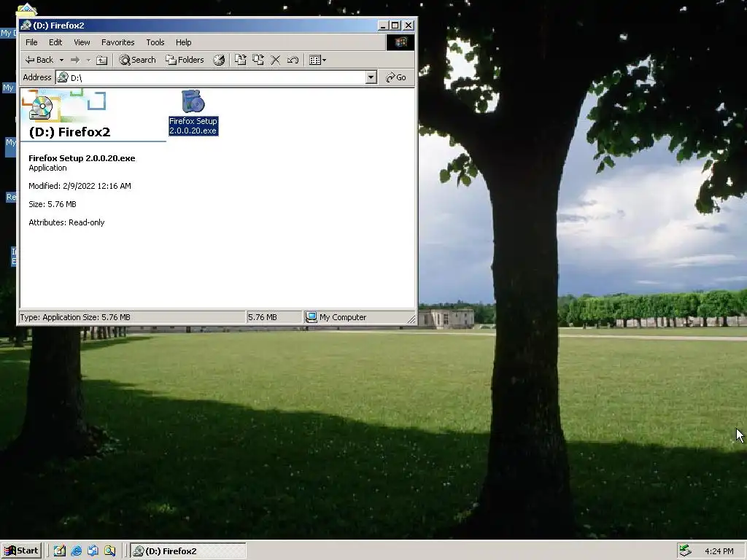This screenshot has height=560, width=747.
Task: Open the View menu
Action: point(82,42)
